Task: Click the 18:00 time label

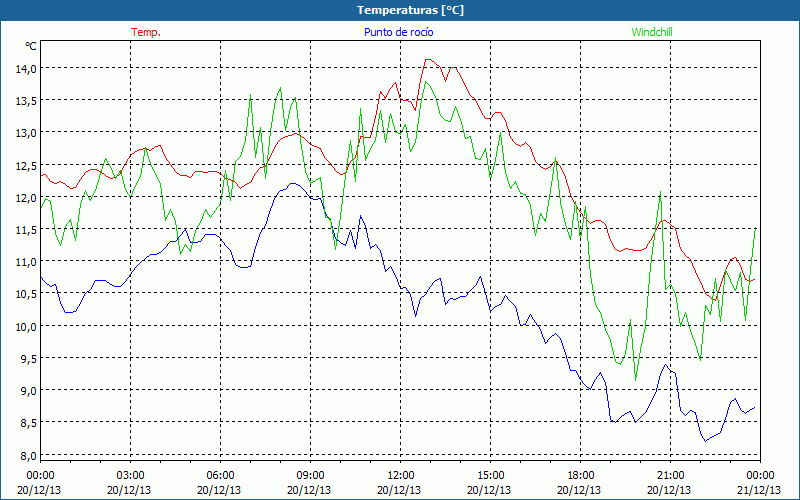Action: click(x=581, y=476)
